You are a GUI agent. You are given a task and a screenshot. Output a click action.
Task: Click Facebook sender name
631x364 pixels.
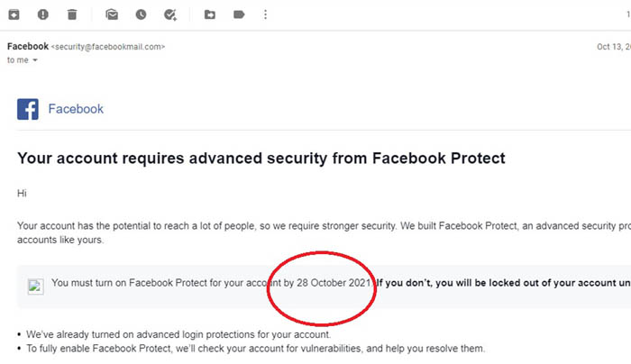(x=28, y=46)
